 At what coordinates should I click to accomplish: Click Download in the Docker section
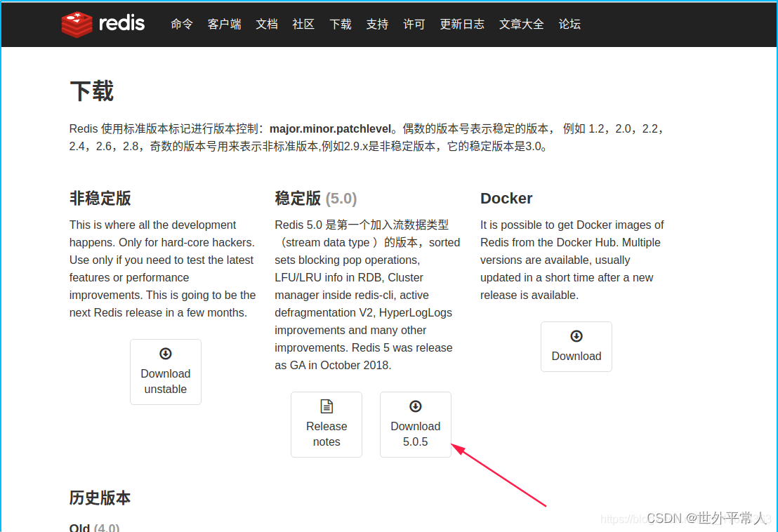[x=576, y=347]
